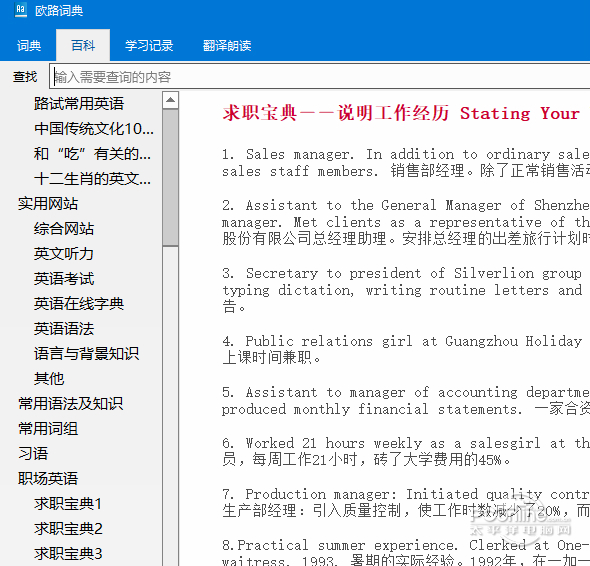Click the paragraph starting '5. Assistant to manager of accounting'
This screenshot has height=566, width=590.
coord(406,400)
